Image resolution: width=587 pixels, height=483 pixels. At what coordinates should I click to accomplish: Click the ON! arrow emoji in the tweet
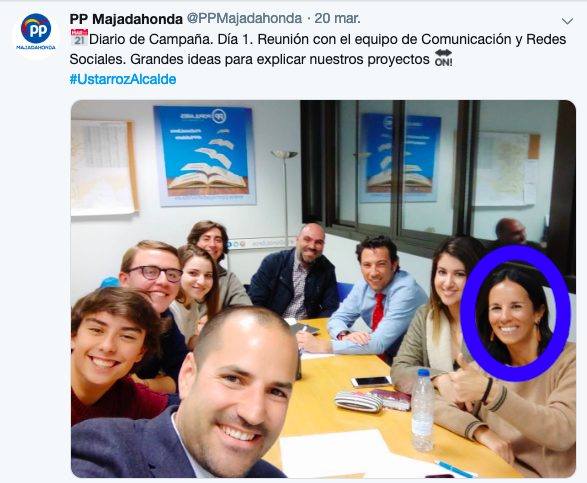(443, 58)
